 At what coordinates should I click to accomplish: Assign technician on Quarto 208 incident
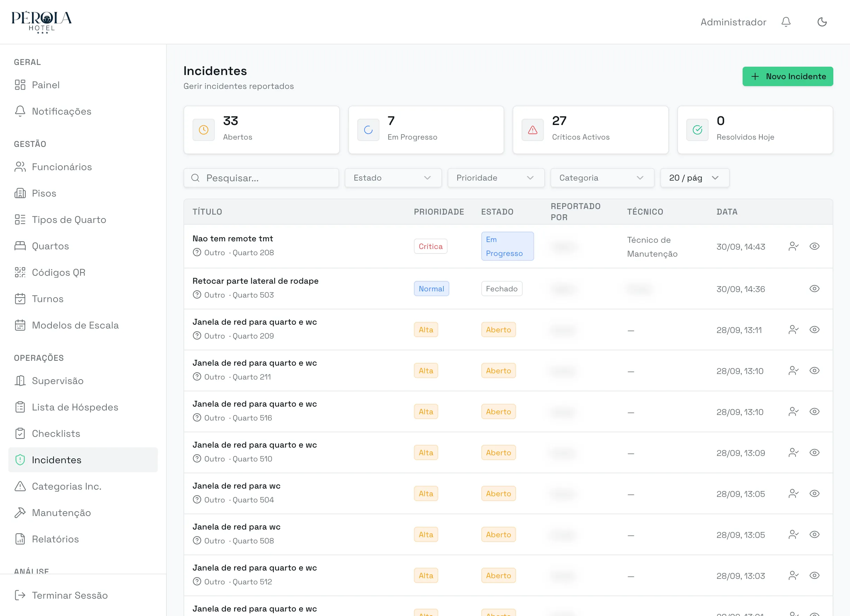pos(793,247)
